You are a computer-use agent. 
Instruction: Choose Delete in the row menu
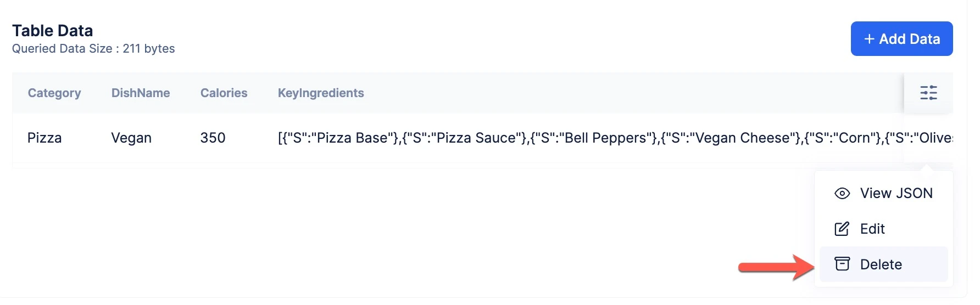click(883, 264)
